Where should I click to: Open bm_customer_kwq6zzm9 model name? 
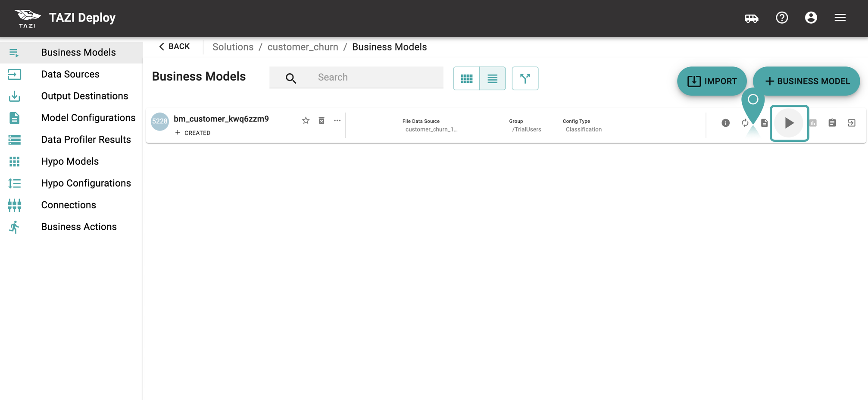(x=221, y=119)
